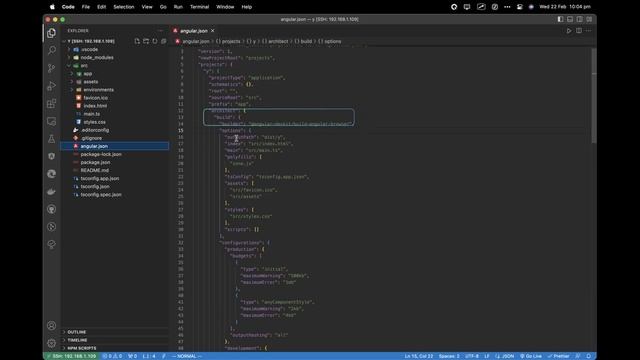Click Go Live in status bar
The width and height of the screenshot is (640, 360).
coord(531,356)
